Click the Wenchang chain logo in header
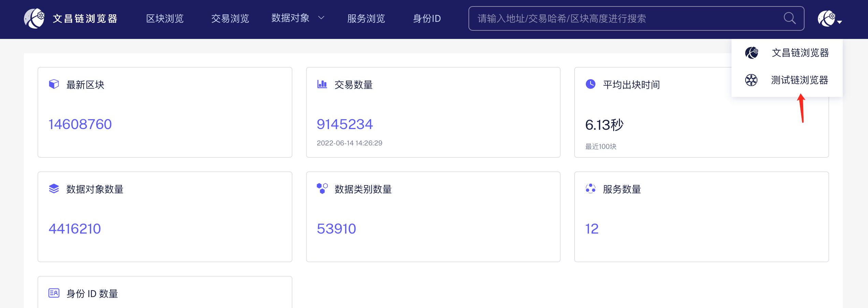868x308 pixels. coord(34,18)
